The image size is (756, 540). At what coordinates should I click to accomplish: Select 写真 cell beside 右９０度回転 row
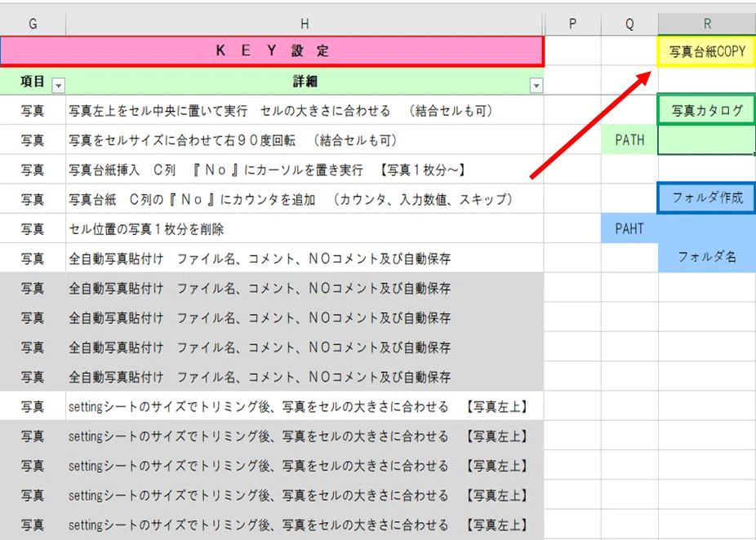33,140
